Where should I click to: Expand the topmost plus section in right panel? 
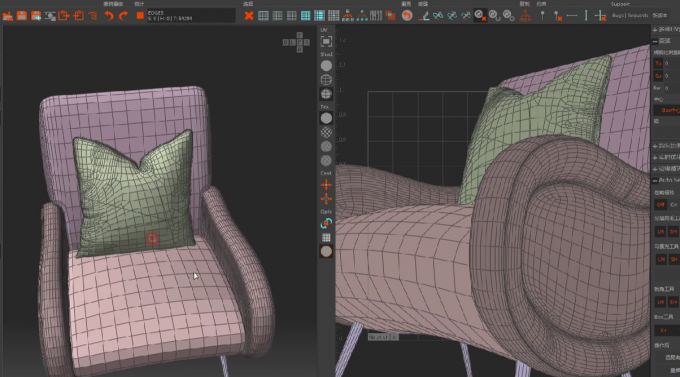(x=655, y=30)
